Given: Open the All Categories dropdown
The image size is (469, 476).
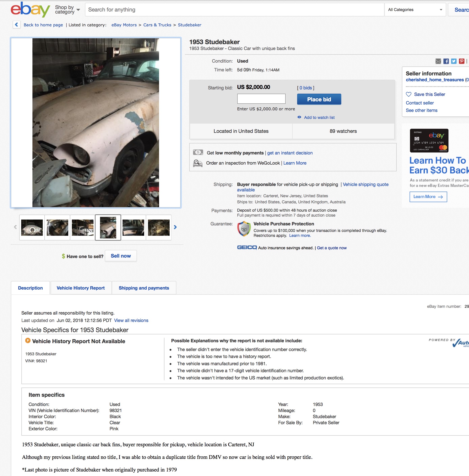Looking at the screenshot, I should (x=415, y=10).
